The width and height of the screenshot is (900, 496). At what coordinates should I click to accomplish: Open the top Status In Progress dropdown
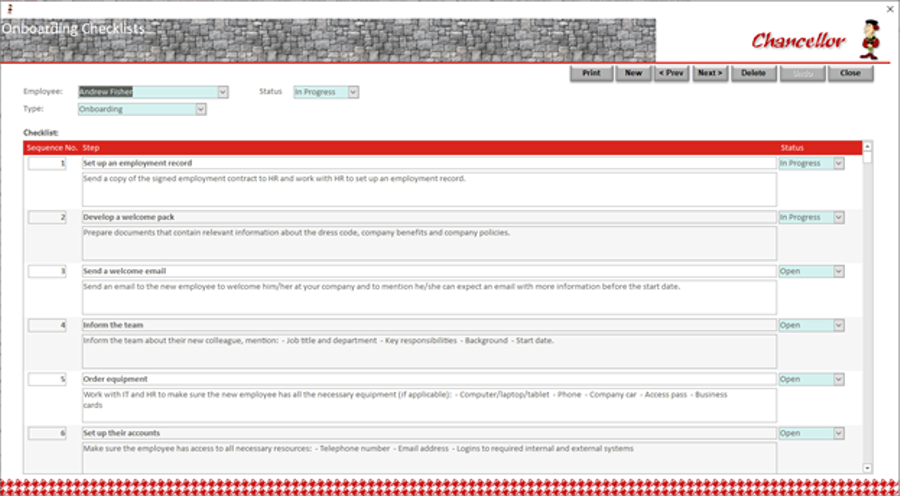pos(354,92)
